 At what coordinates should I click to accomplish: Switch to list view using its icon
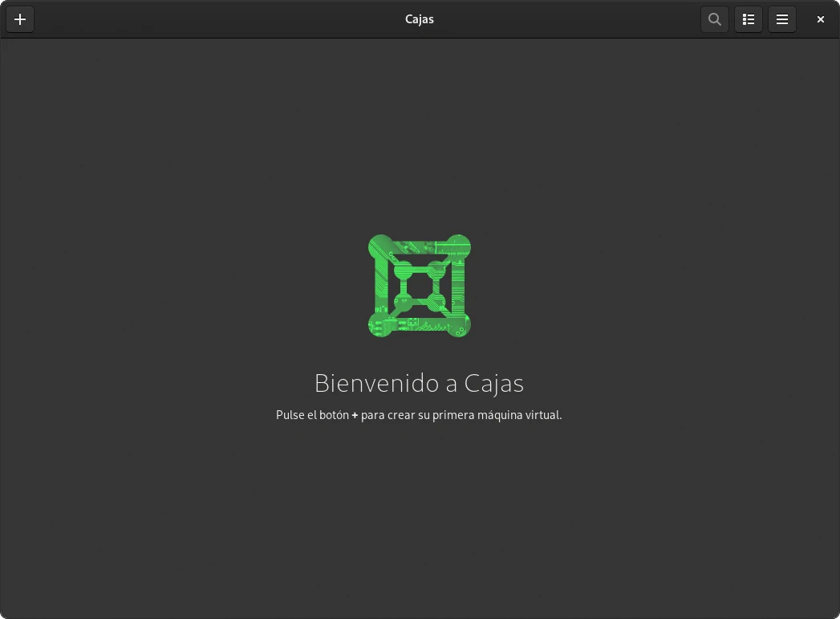point(748,19)
